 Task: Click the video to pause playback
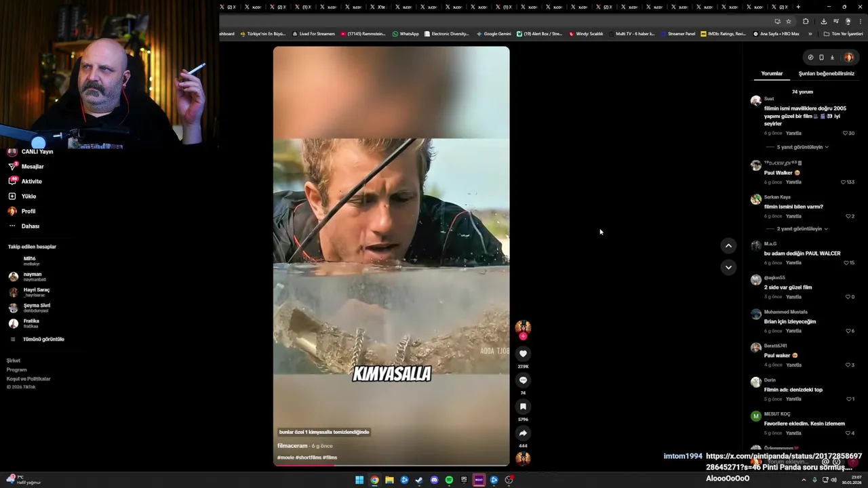coord(391,256)
